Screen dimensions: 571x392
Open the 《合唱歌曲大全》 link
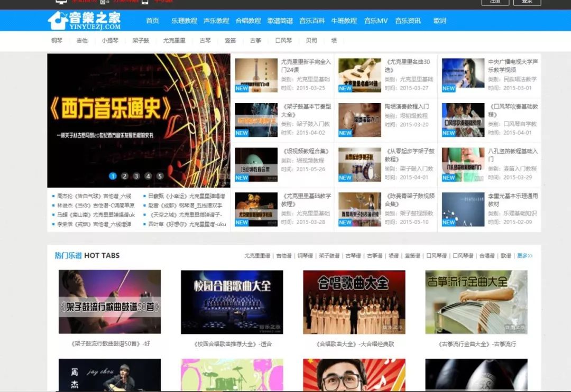coord(354,344)
